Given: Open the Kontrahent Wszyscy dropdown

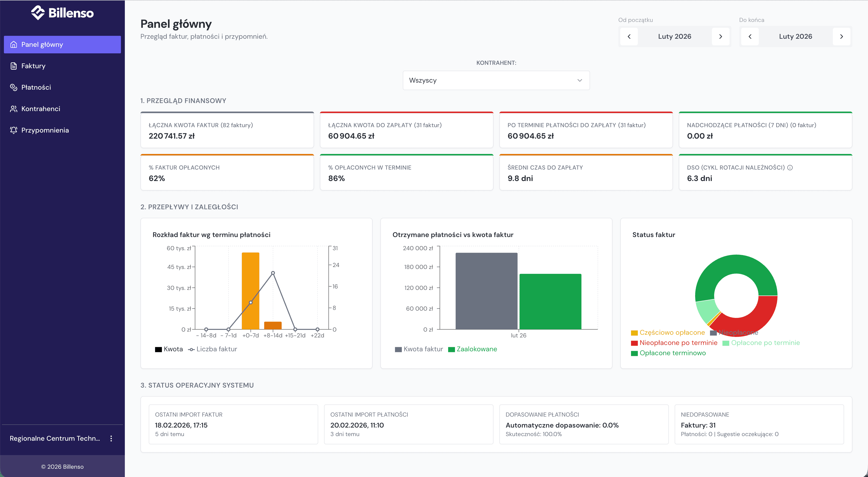Looking at the screenshot, I should pos(496,80).
